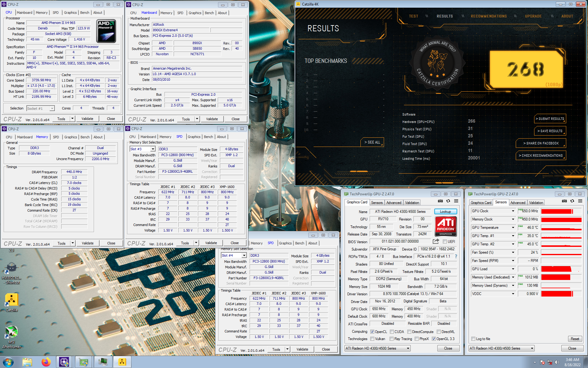The height and width of the screenshot is (368, 588).
Task: Toggle PhysX checkbox
Action: [x=417, y=339]
